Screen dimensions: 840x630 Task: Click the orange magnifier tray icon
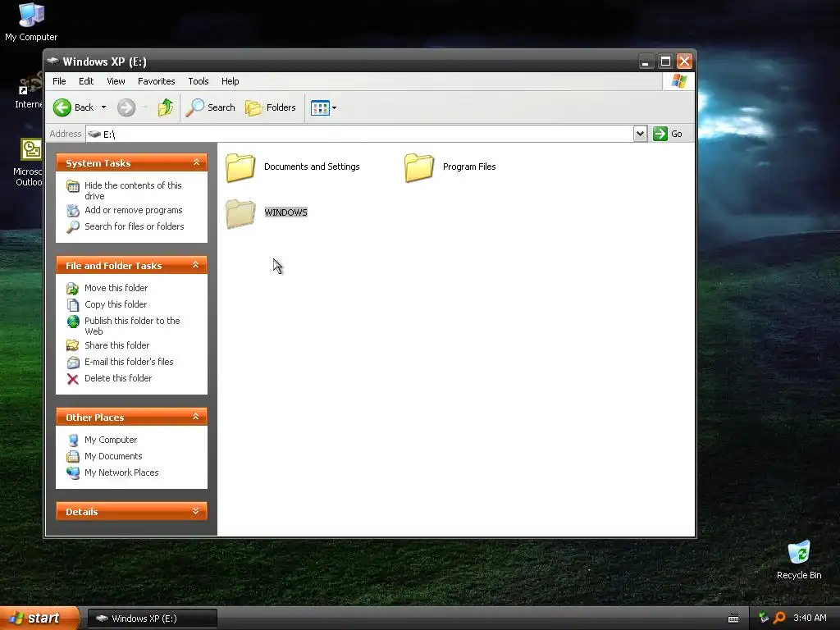[779, 619]
